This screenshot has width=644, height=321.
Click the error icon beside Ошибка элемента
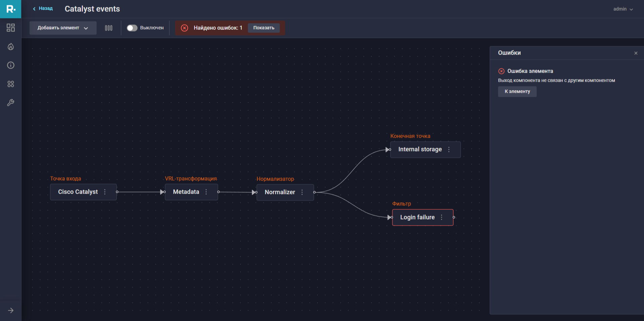pyautogui.click(x=501, y=71)
